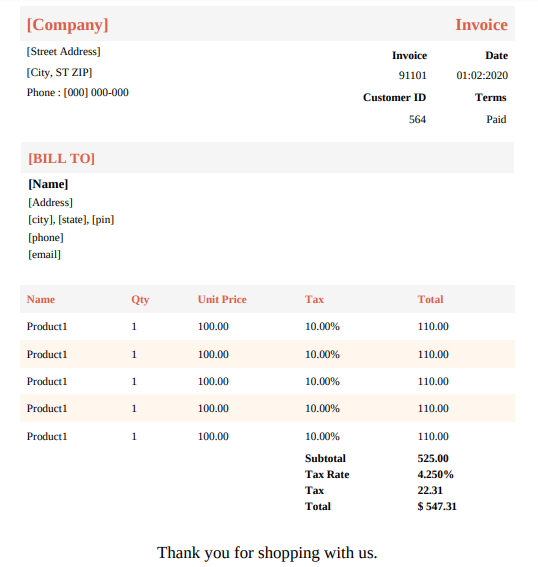The width and height of the screenshot is (538, 567).
Task: Select the invoice number 91101
Action: click(413, 75)
